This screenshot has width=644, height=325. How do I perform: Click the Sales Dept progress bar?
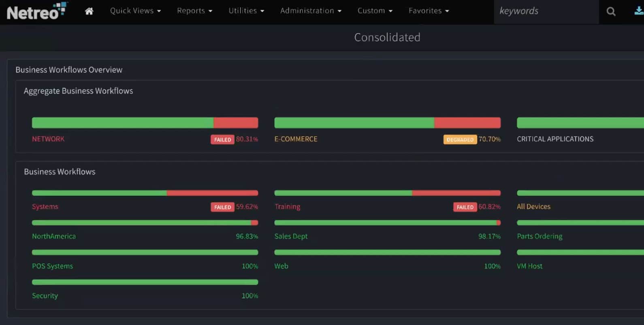point(387,223)
